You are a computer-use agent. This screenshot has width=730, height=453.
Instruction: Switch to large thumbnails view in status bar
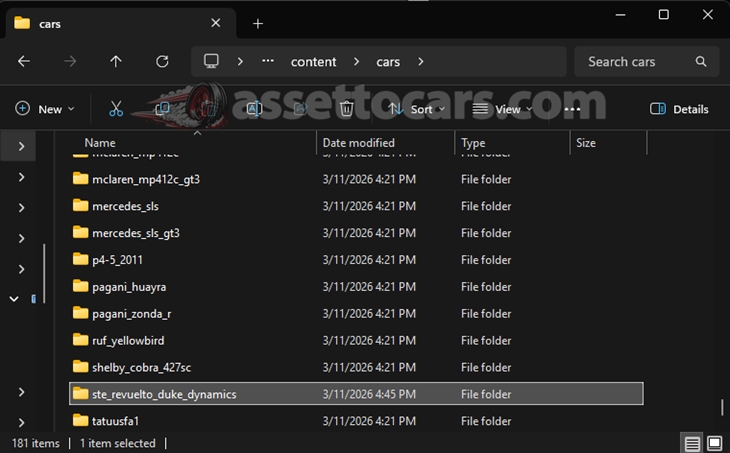715,443
